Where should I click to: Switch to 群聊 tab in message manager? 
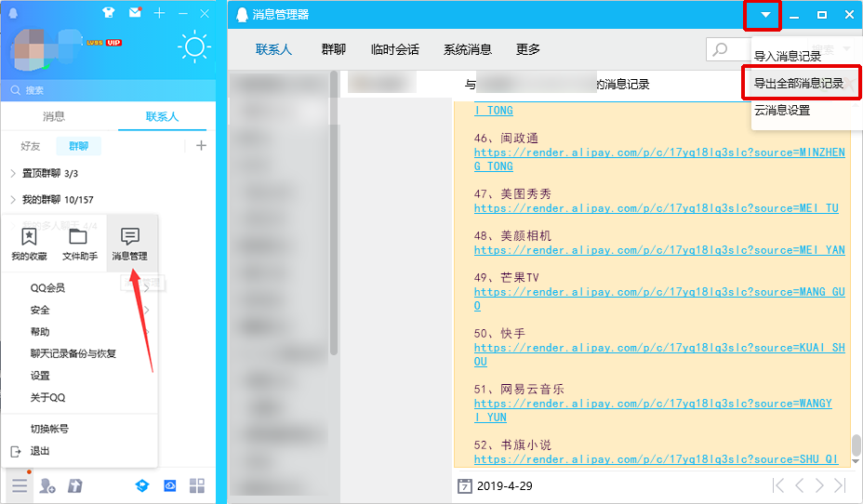point(334,49)
